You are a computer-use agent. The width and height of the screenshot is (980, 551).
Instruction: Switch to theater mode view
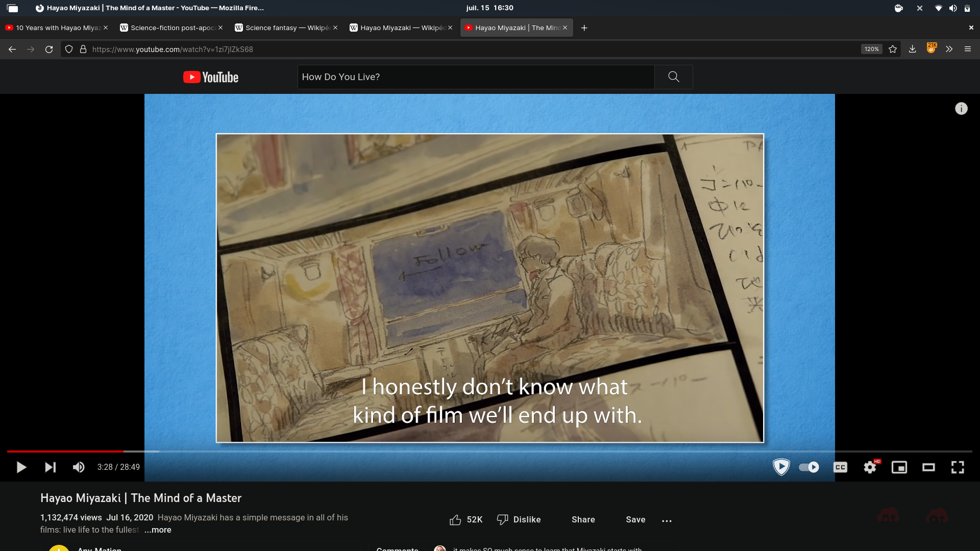(928, 467)
